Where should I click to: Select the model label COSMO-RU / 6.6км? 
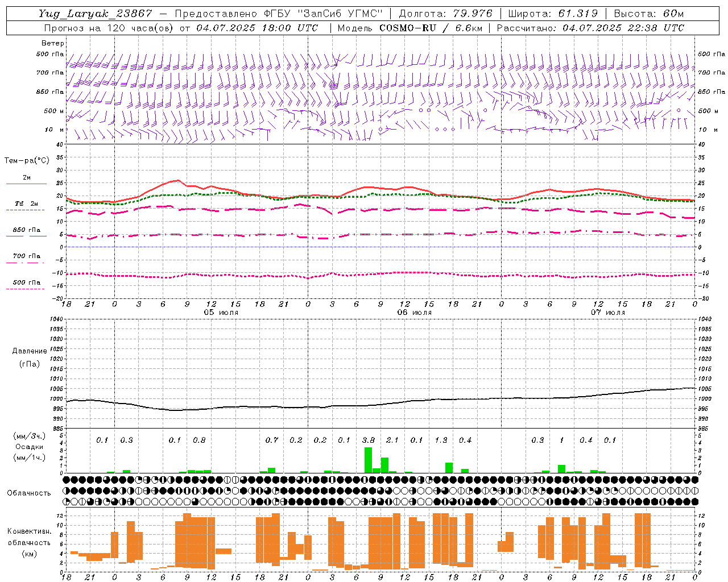coord(431,28)
